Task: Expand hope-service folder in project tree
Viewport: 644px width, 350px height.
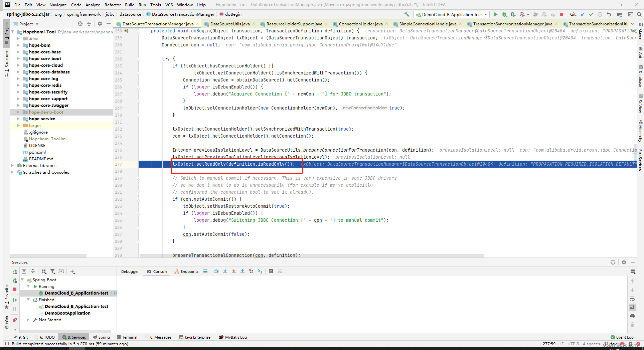Action: [18, 119]
